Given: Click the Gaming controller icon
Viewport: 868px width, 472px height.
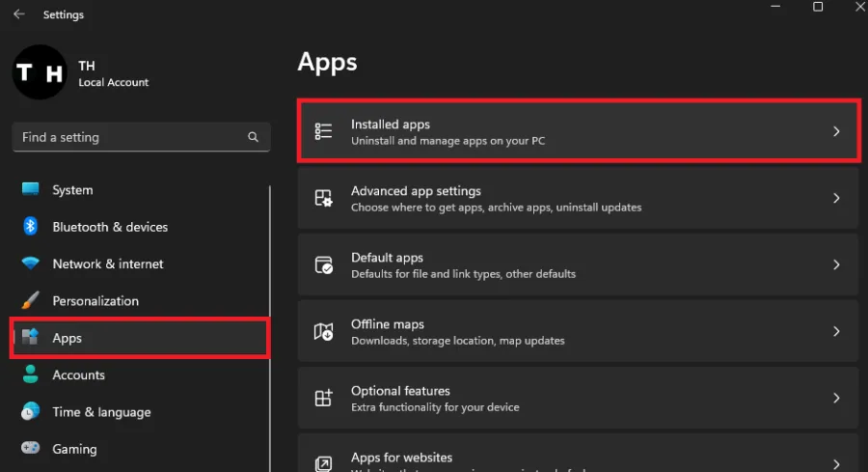Looking at the screenshot, I should coord(31,448).
